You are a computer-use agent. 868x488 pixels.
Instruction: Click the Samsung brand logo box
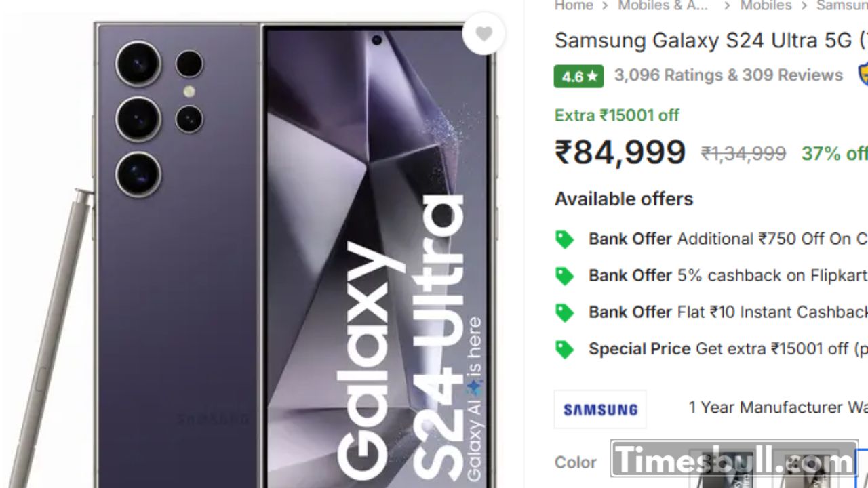[600, 409]
